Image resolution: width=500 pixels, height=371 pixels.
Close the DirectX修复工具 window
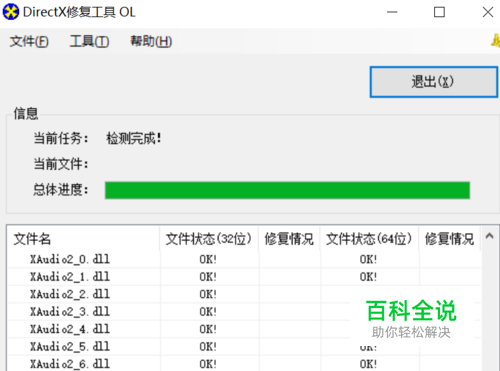pyautogui.click(x=488, y=12)
